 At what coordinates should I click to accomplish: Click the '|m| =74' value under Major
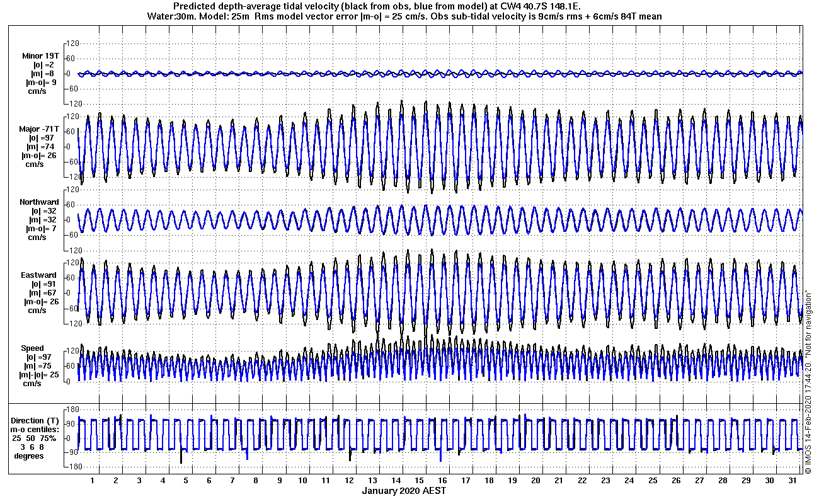pos(39,147)
